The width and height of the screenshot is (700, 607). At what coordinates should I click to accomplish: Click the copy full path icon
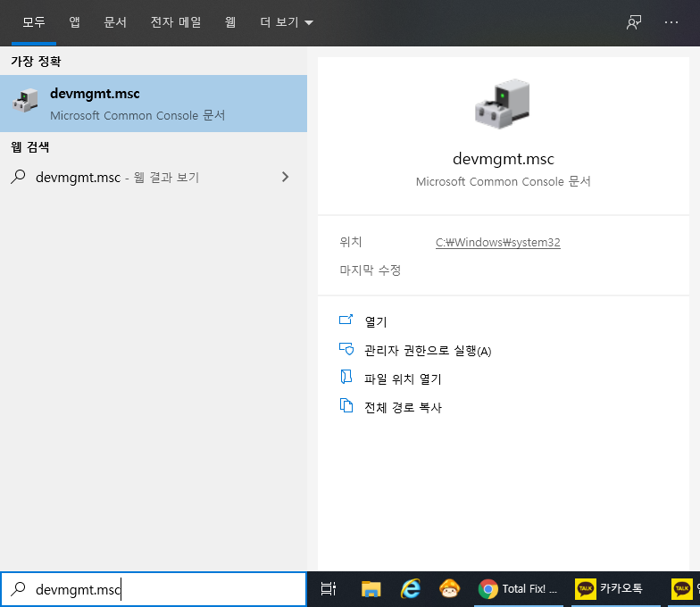pos(346,405)
